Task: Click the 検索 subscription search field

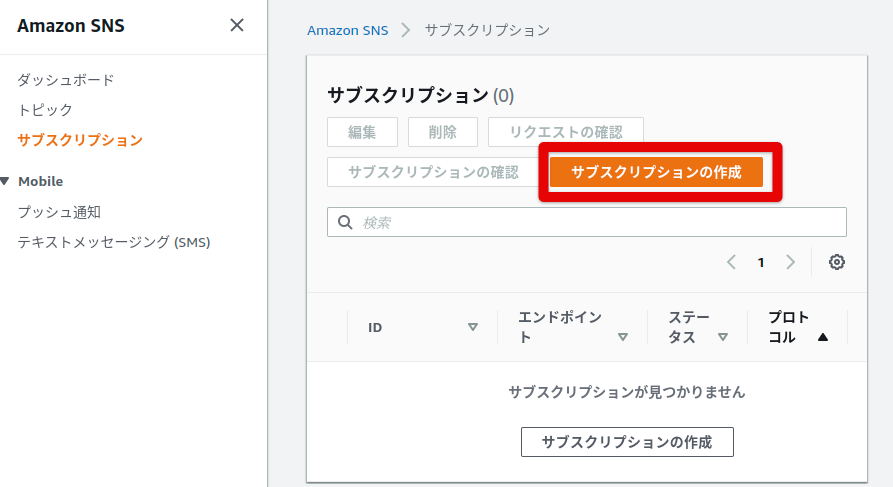Action: pos(587,222)
